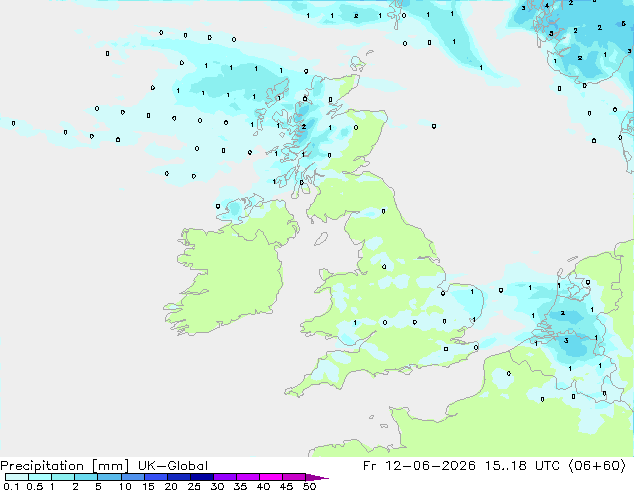
Task: Click the '(06+60)' forecast run text
Action: click(x=597, y=466)
